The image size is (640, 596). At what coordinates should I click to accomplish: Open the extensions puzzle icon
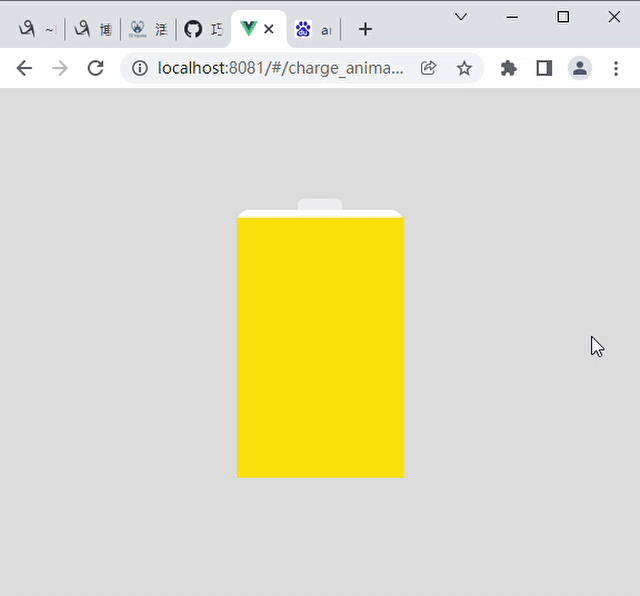509,68
